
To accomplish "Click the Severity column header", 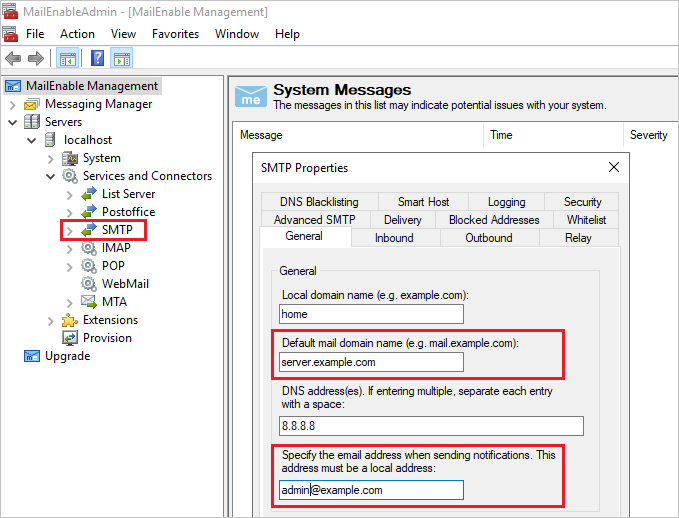I will click(648, 135).
